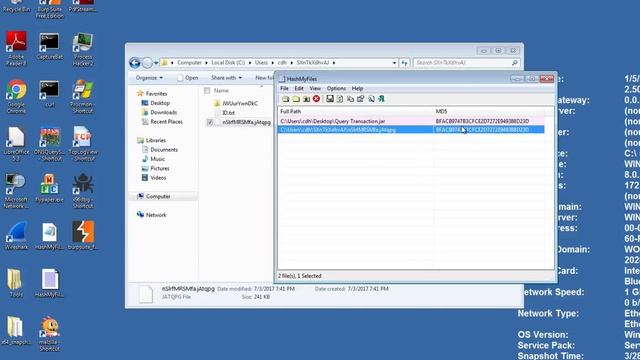Open the address bar history dropdown arrow
Viewport: 640px width, 360px height.
(x=394, y=63)
